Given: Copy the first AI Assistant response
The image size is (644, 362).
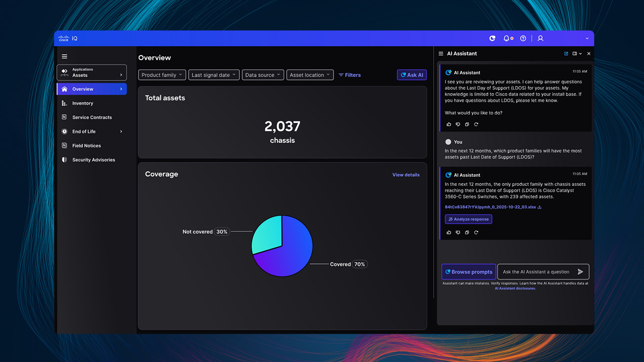Looking at the screenshot, I should tap(467, 124).
